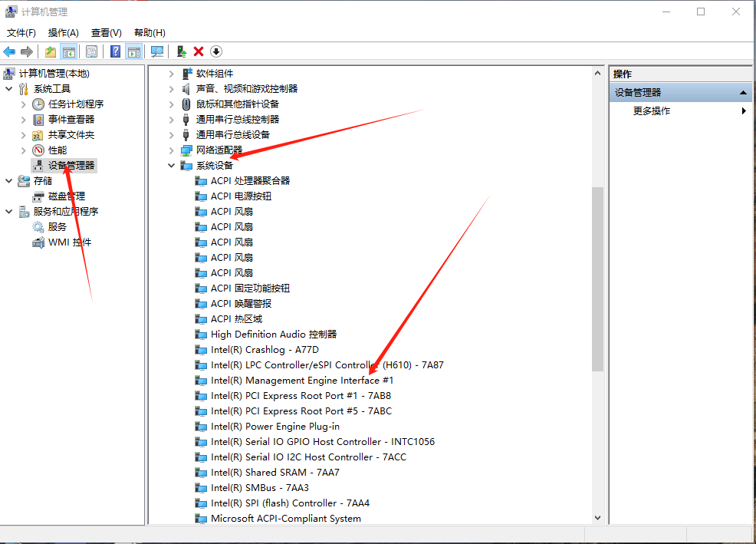Click the Shared Folders icon

pos(38,135)
